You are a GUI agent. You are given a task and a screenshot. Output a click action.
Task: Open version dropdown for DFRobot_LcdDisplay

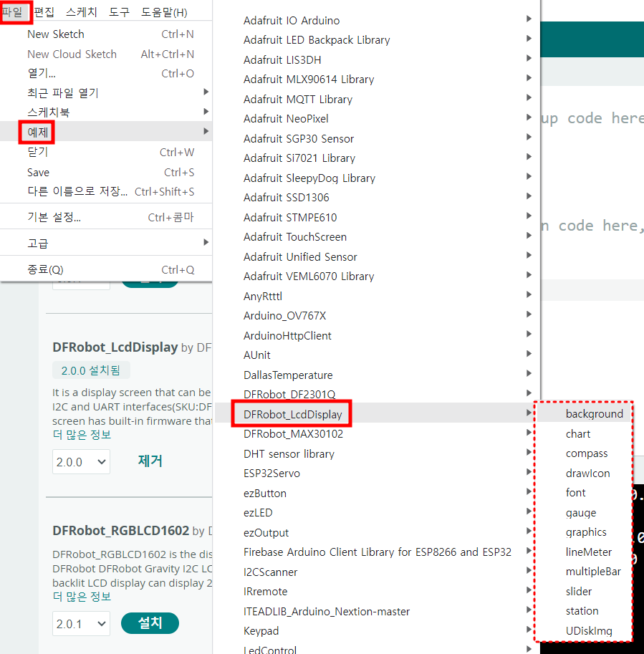coord(82,462)
